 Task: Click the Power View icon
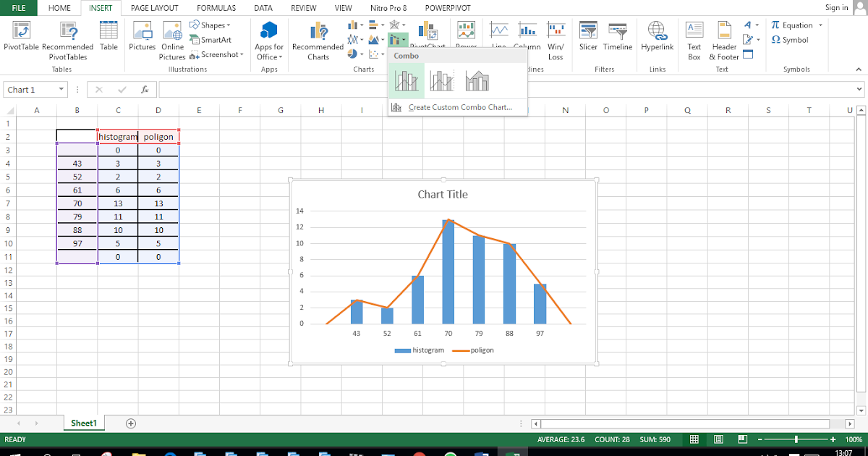[466, 32]
